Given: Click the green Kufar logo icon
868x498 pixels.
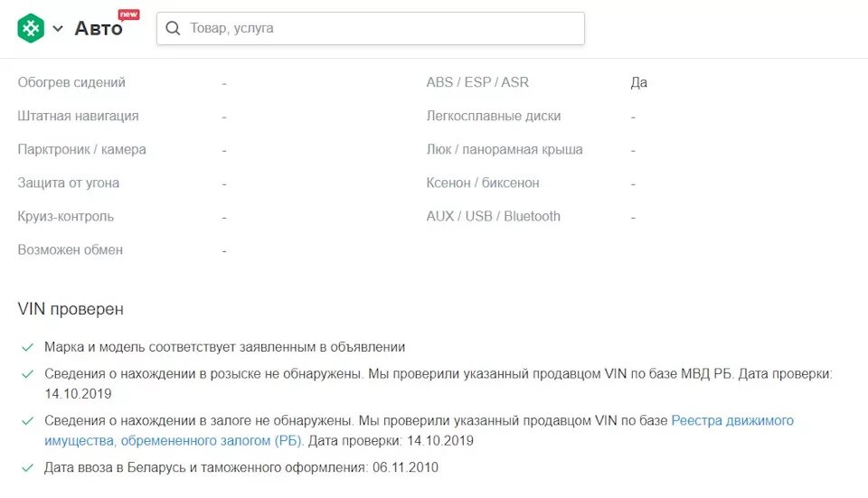Looking at the screenshot, I should coord(31,28).
